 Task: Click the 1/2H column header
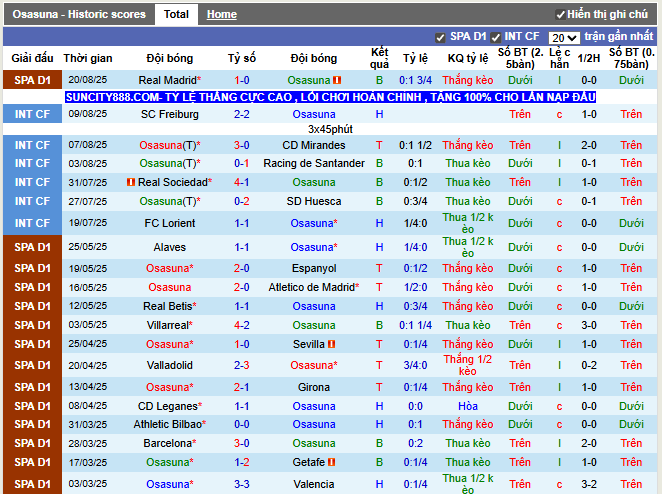pyautogui.click(x=589, y=58)
